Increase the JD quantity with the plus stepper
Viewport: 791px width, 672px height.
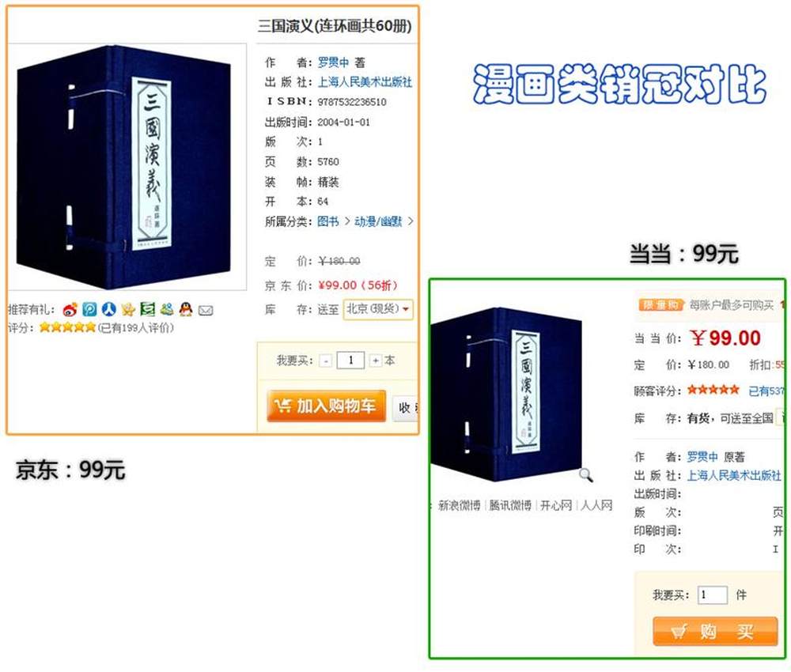(375, 361)
